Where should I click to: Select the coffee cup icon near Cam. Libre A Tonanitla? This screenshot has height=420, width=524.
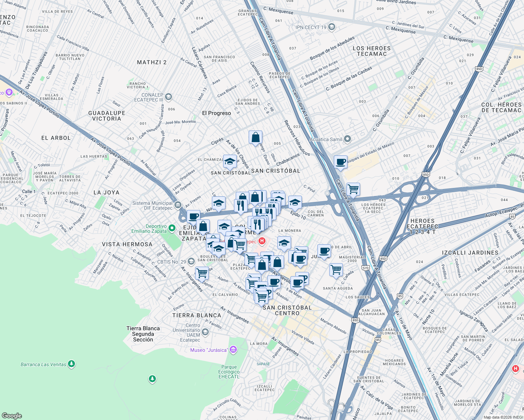[340, 162]
